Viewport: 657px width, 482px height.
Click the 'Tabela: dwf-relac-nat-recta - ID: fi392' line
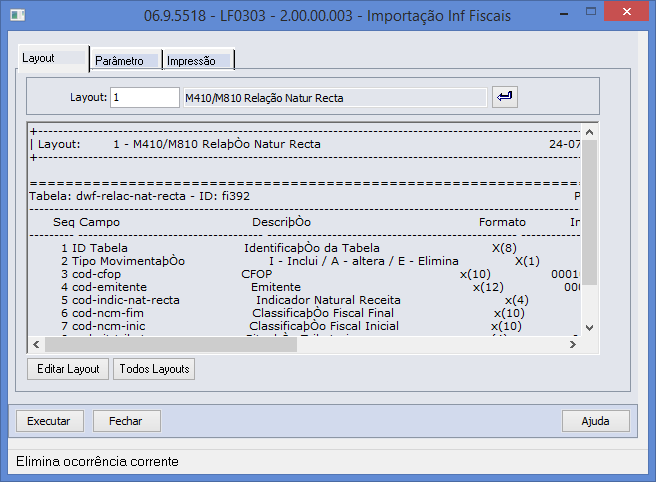coord(140,196)
